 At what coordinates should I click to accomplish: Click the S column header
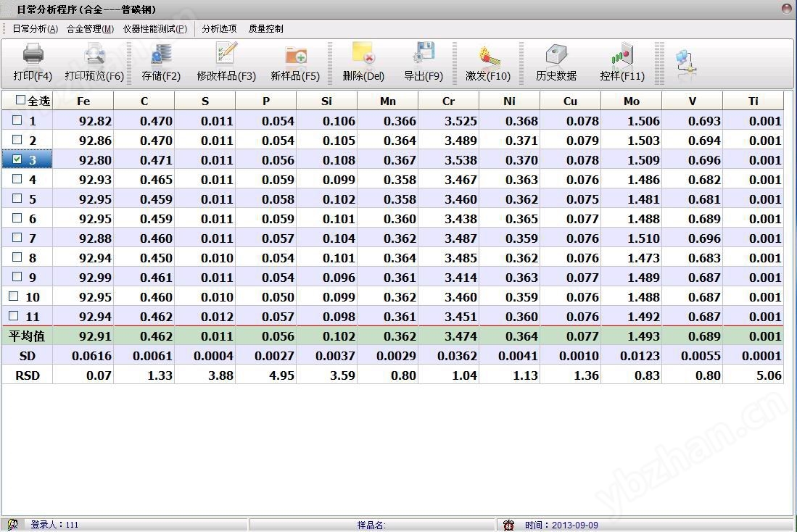tap(205, 101)
